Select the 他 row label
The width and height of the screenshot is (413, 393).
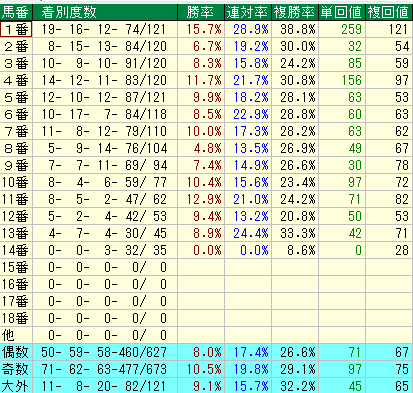click(x=16, y=335)
